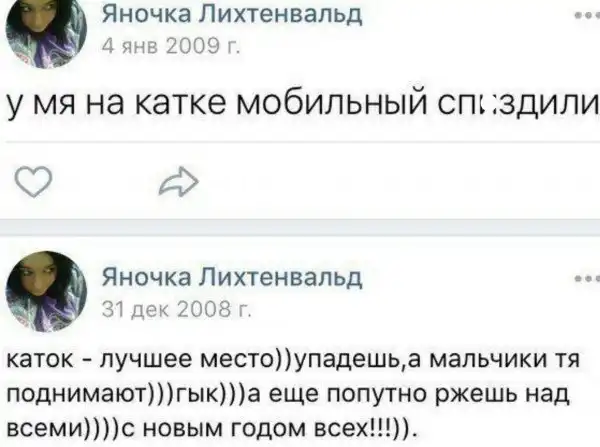Open the avatar on the 31 дек 2008 post
The width and height of the screenshot is (600, 447).
(46, 290)
